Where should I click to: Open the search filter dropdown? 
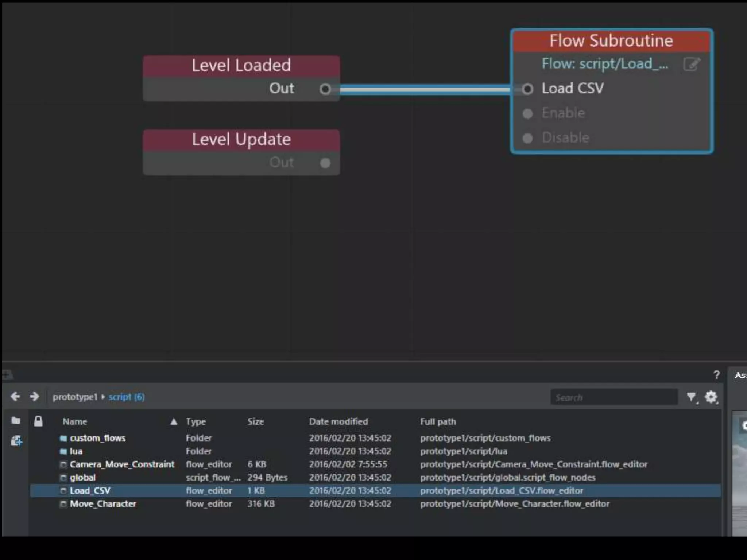691,397
